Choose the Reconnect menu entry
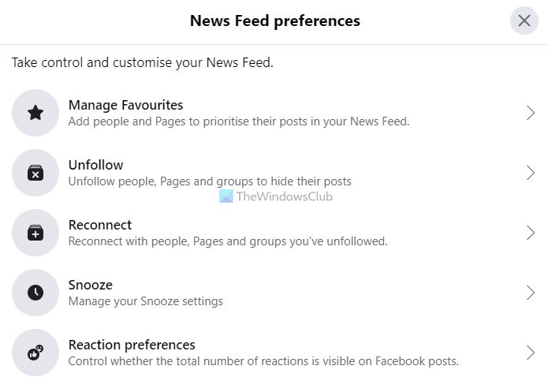Screen dimensions: 552x392 [x=100, y=225]
